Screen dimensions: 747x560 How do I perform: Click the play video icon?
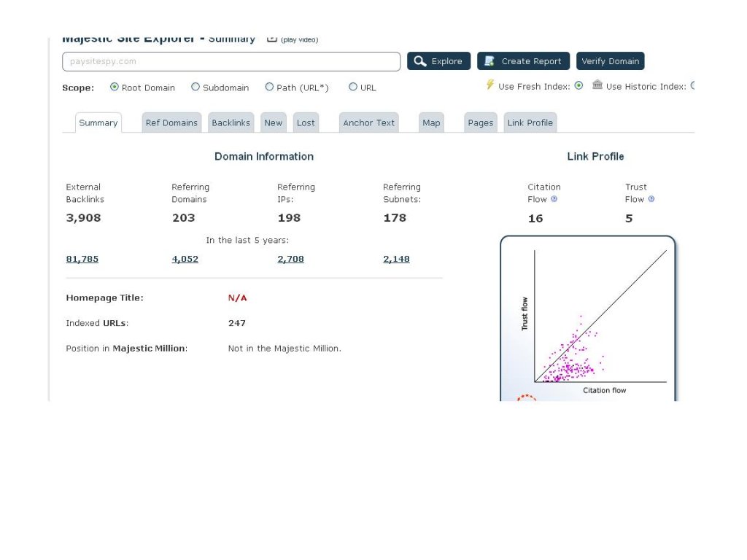[272, 39]
